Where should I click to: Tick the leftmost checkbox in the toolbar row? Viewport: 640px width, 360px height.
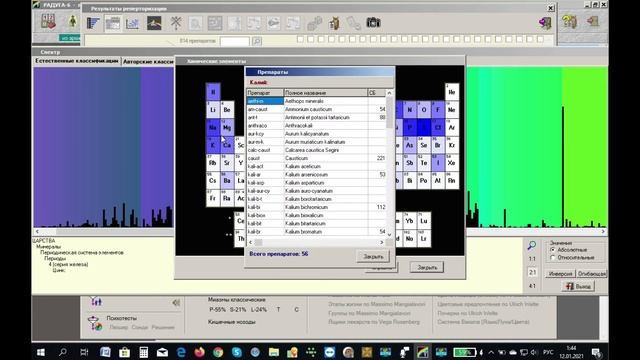coord(300,39)
